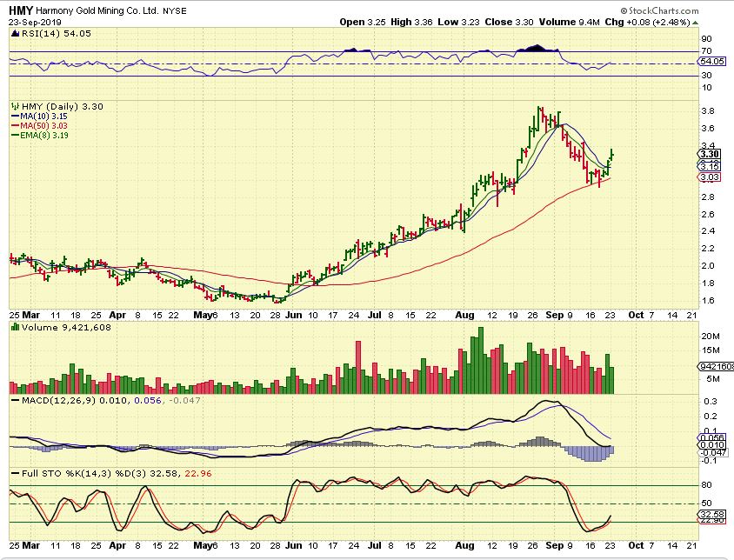Click the 20M label on the volume axis
This screenshot has height=560, width=734.
[x=711, y=337]
